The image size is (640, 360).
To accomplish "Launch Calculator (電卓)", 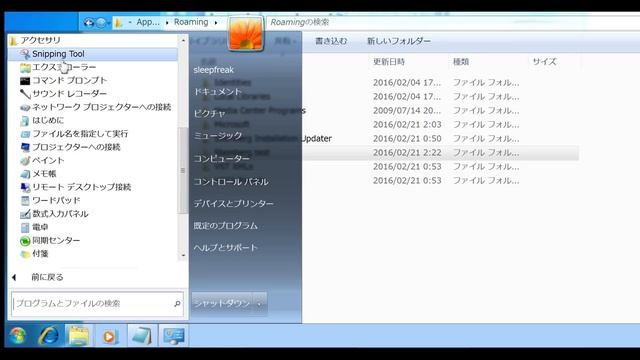I will pyautogui.click(x=34, y=227).
